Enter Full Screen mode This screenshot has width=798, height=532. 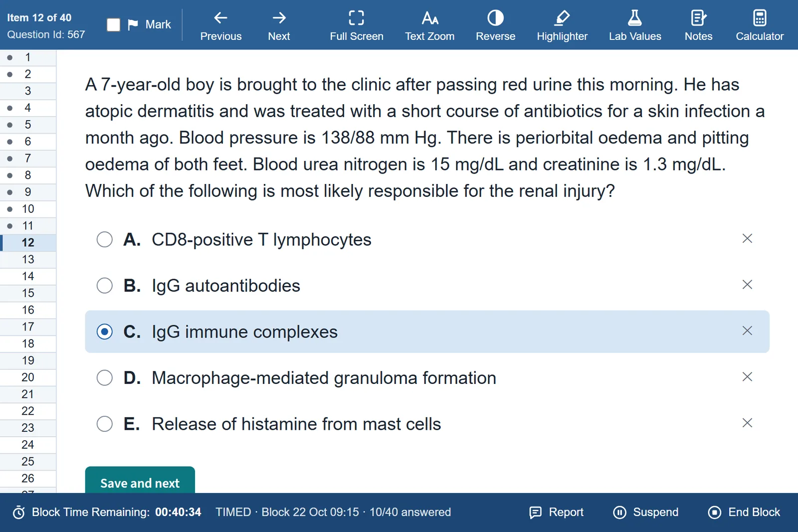click(x=356, y=26)
